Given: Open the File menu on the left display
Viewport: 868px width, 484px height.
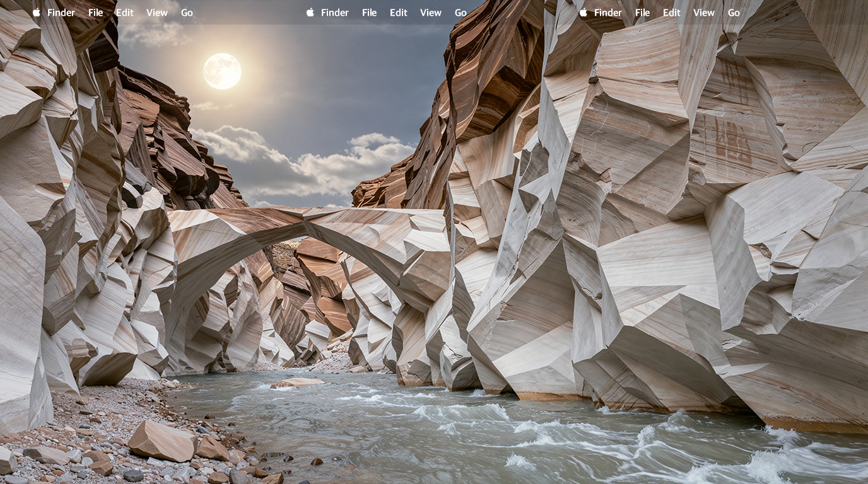Looking at the screenshot, I should [x=96, y=13].
